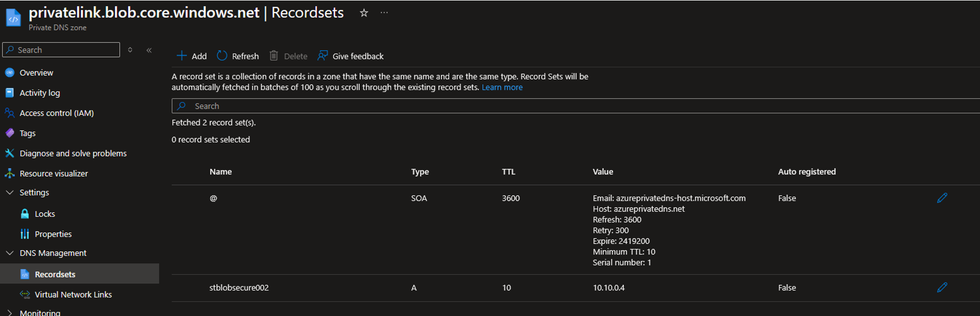Edit the stblobsecure002 record pencil icon

(942, 287)
